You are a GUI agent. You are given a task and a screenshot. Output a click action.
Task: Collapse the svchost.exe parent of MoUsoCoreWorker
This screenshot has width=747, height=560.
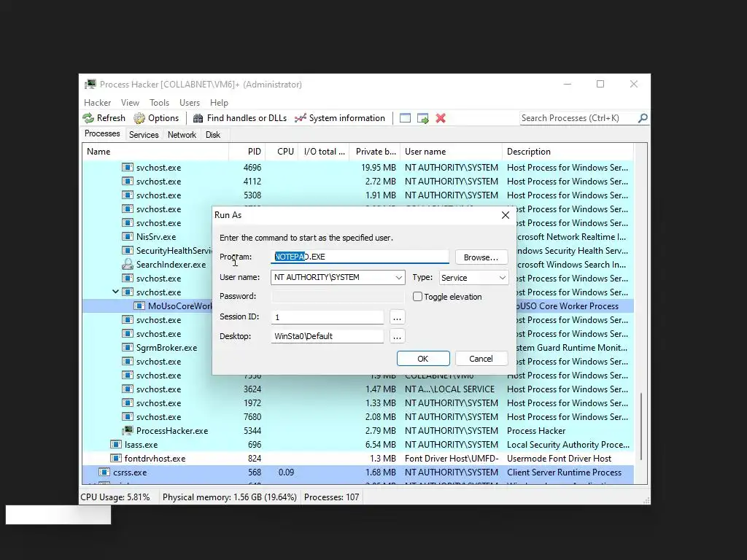pos(115,292)
